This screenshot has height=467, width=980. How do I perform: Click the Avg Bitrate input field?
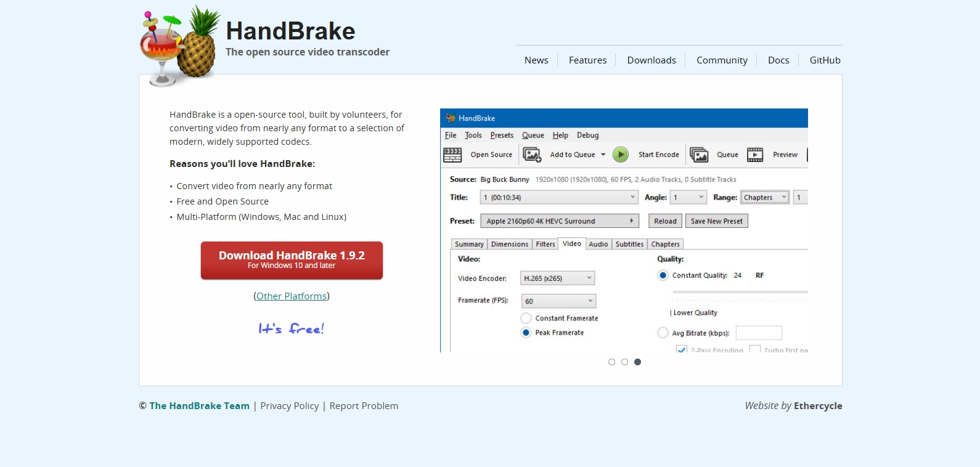[759, 333]
